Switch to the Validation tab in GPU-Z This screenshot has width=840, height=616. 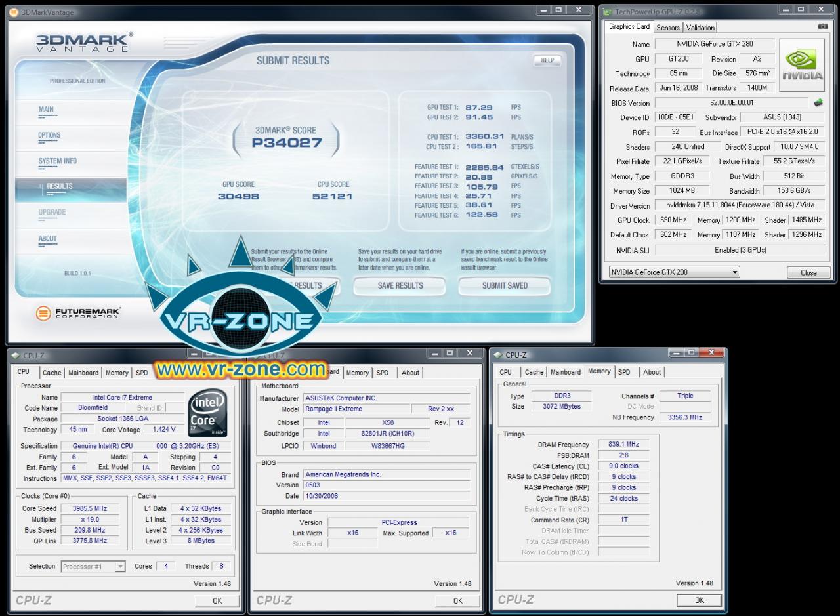pyautogui.click(x=700, y=28)
